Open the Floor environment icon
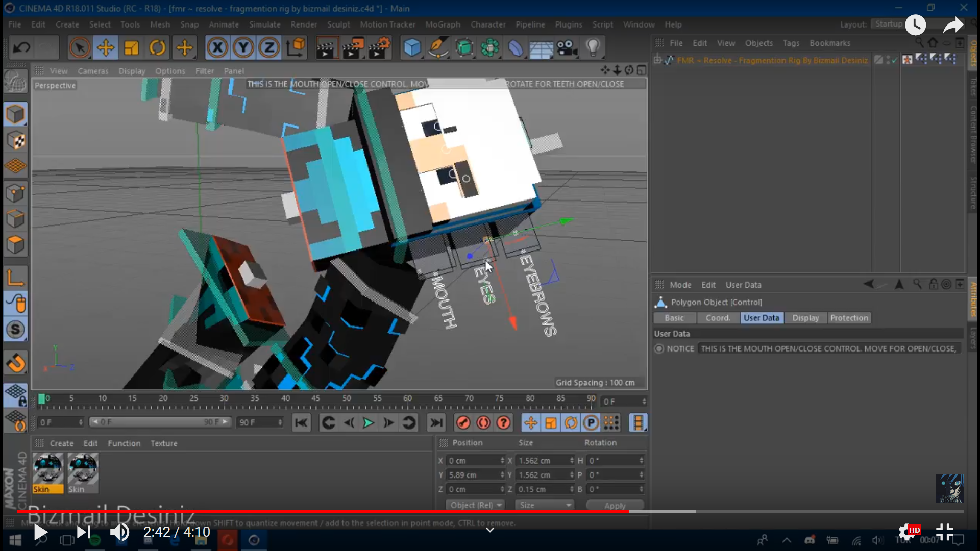Viewport: 980px width, 551px height. pyautogui.click(x=541, y=47)
